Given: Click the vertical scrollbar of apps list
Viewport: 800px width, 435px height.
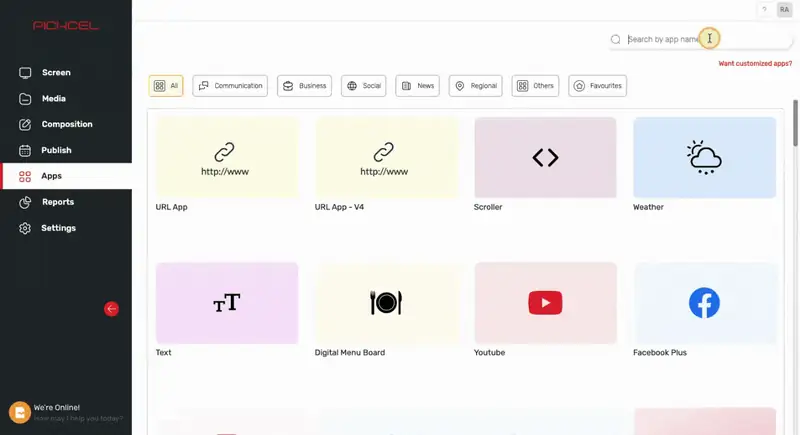Looking at the screenshot, I should [795, 123].
